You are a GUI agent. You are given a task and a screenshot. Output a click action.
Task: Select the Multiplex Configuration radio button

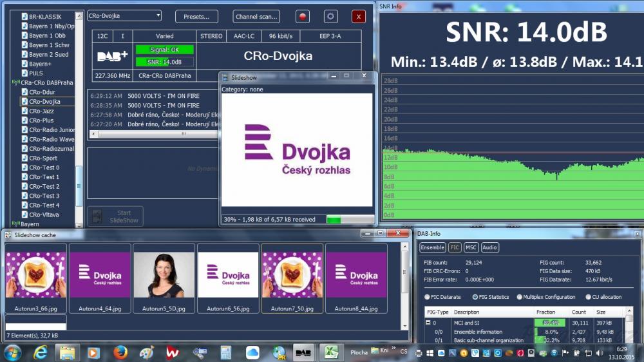(520, 297)
